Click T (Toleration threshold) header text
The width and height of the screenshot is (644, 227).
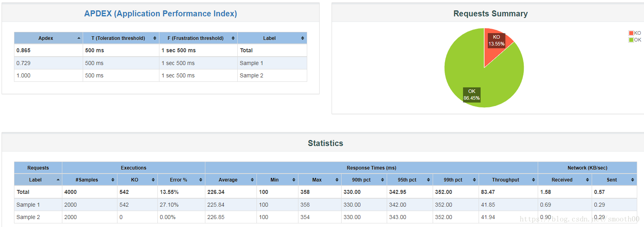pyautogui.click(x=118, y=38)
